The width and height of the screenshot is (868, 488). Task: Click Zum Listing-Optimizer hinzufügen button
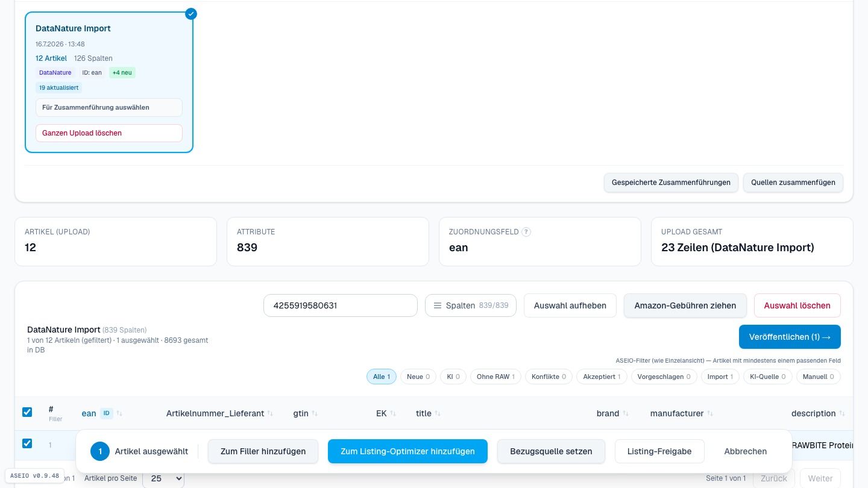407,451
